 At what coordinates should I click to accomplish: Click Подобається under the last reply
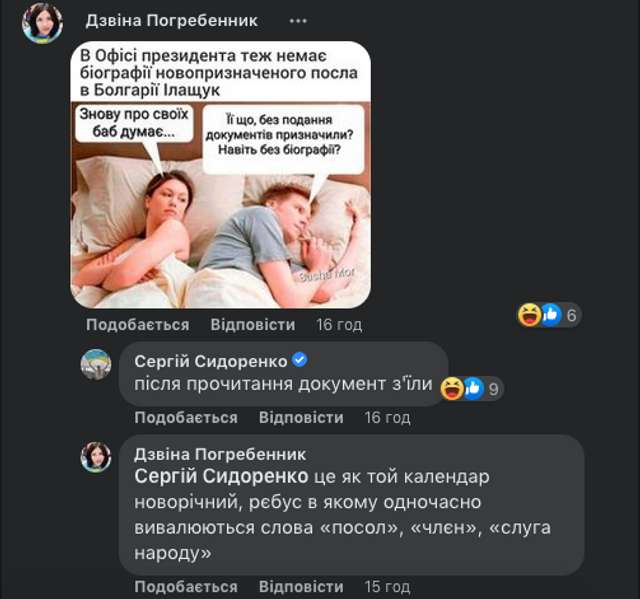pos(186,587)
